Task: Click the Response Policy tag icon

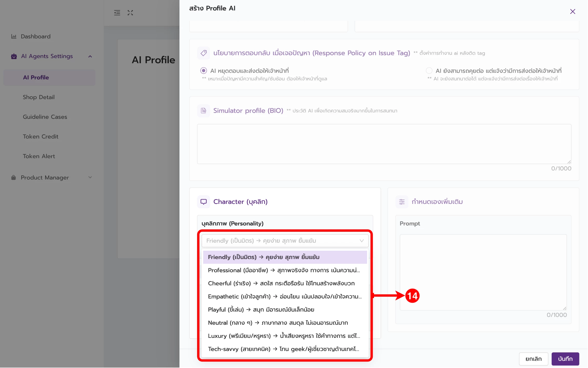Action: (x=204, y=53)
